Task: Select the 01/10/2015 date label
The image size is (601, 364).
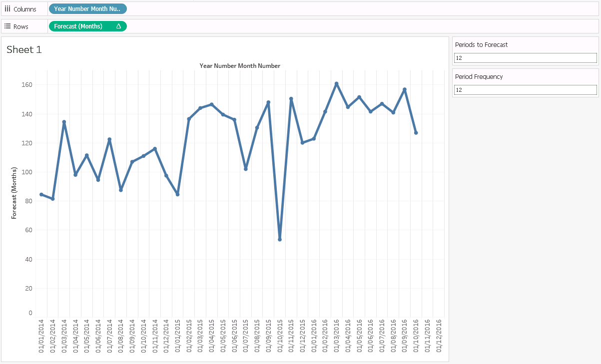Action: tap(280, 336)
